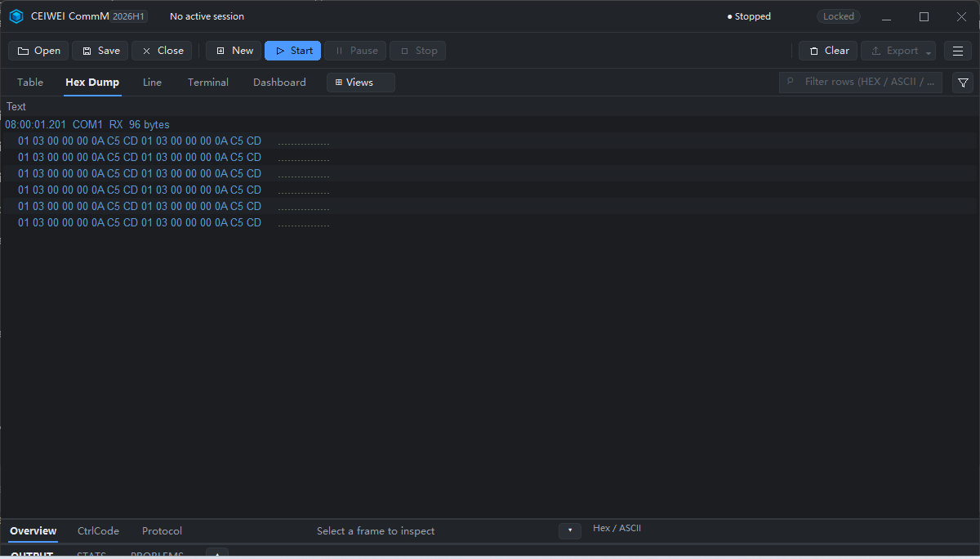
Task: Open the CtrlCode inspector tab
Action: (98, 531)
